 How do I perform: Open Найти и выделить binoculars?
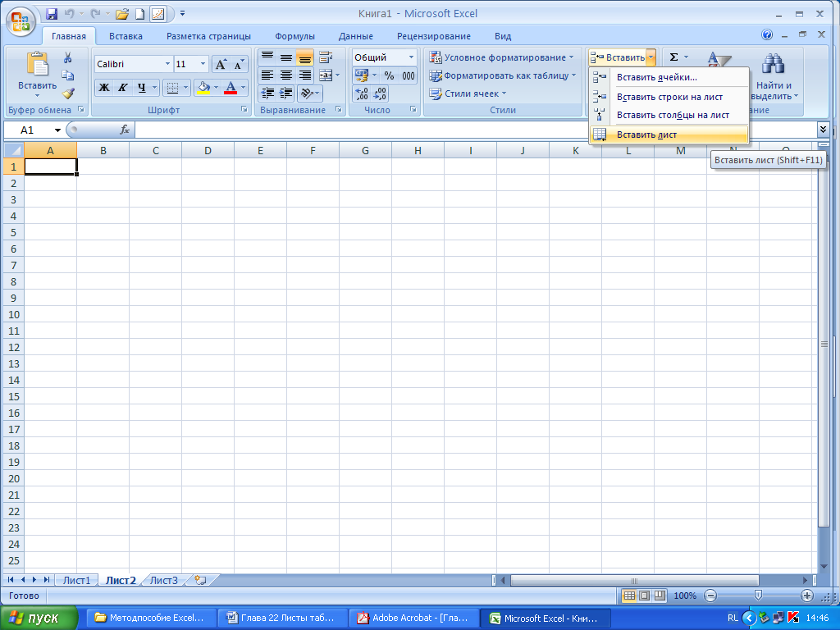point(774,75)
